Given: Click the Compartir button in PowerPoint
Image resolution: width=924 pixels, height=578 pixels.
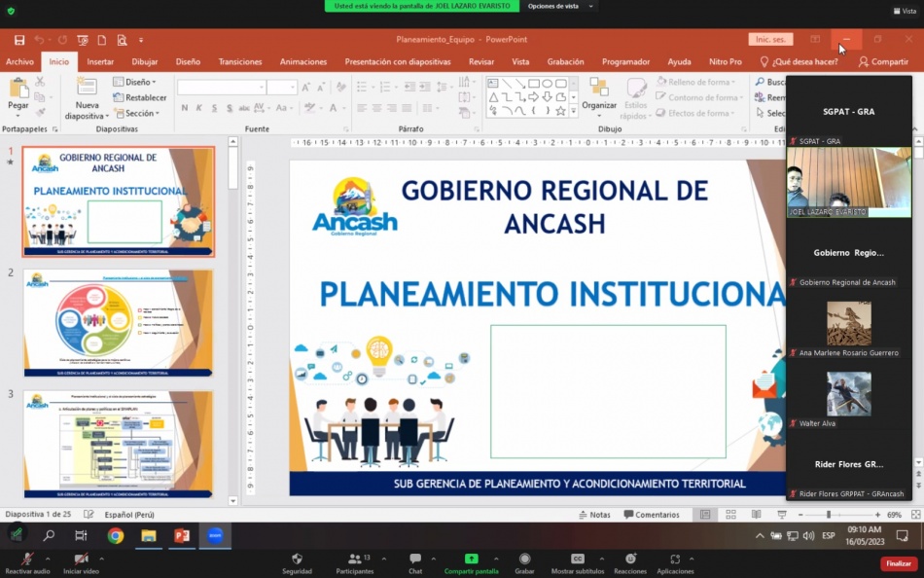Looking at the screenshot, I should [x=883, y=61].
